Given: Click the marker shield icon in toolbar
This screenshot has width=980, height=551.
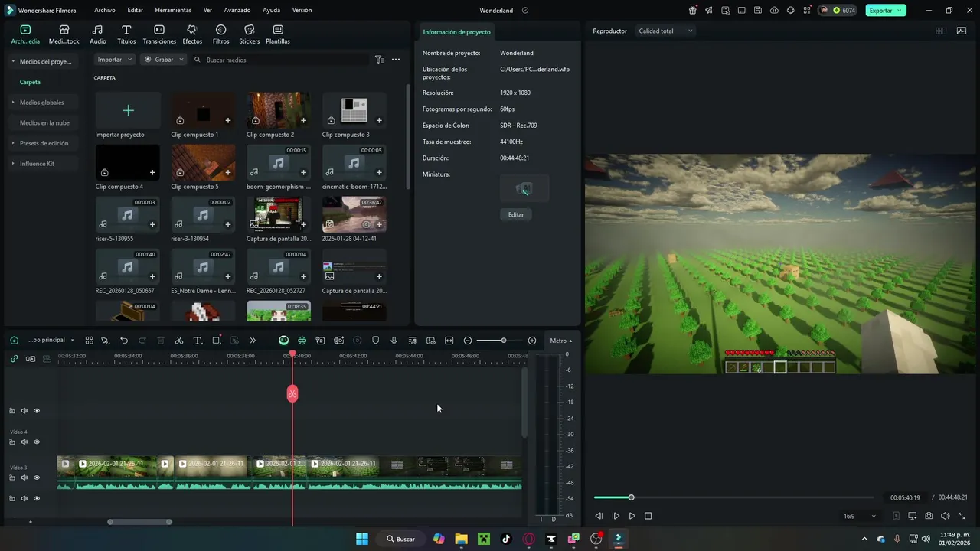Looking at the screenshot, I should (375, 341).
